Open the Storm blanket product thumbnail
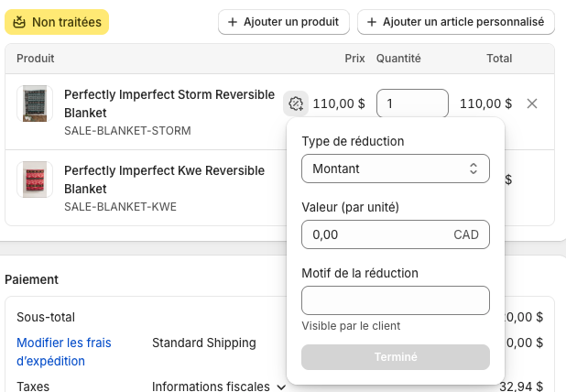 click(35, 103)
